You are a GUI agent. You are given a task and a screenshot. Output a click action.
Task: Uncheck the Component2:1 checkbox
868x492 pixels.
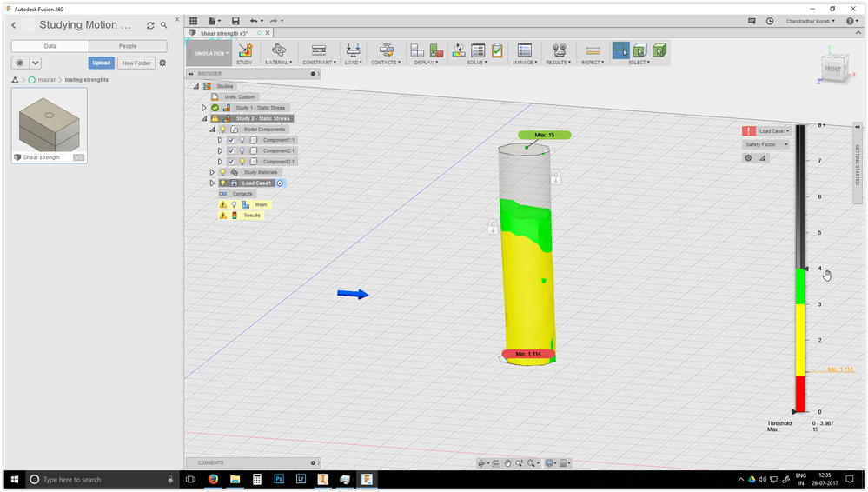[231, 150]
